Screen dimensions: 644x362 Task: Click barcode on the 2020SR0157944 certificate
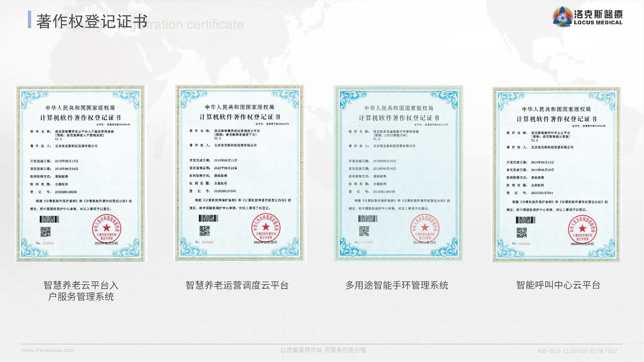pos(526,220)
